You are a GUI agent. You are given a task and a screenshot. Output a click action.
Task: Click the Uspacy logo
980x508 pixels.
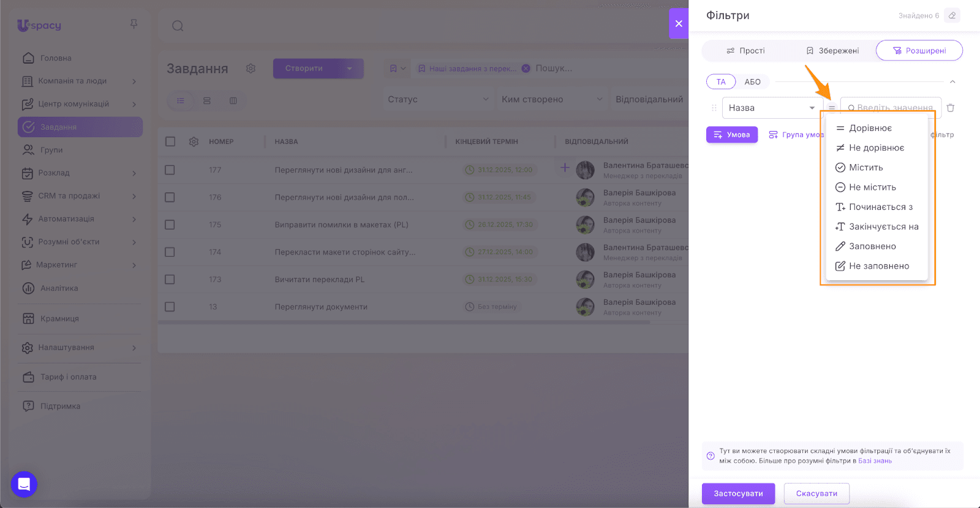coord(39,25)
